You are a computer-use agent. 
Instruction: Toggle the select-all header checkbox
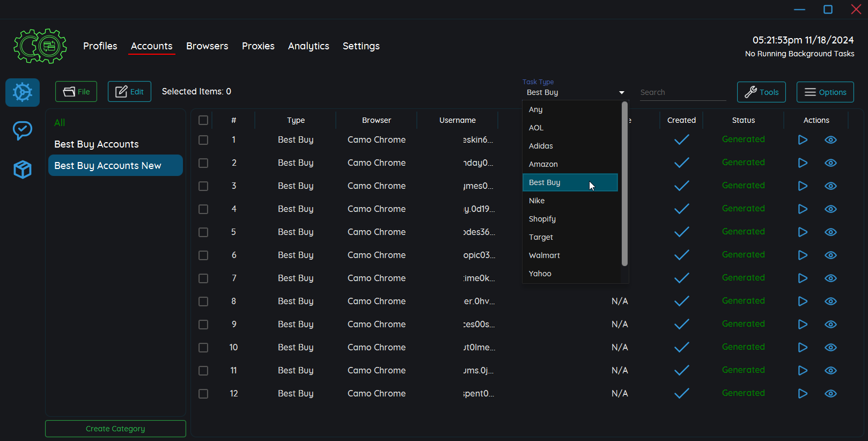(x=203, y=120)
